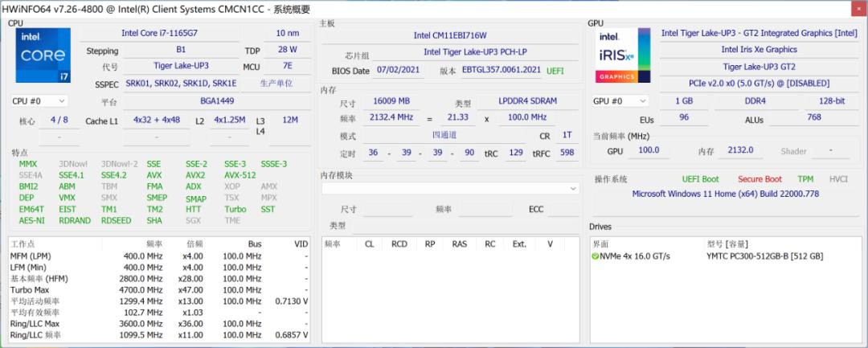868x348 pixels.
Task: Expand the memory module selector dropdown
Action: click(450, 189)
